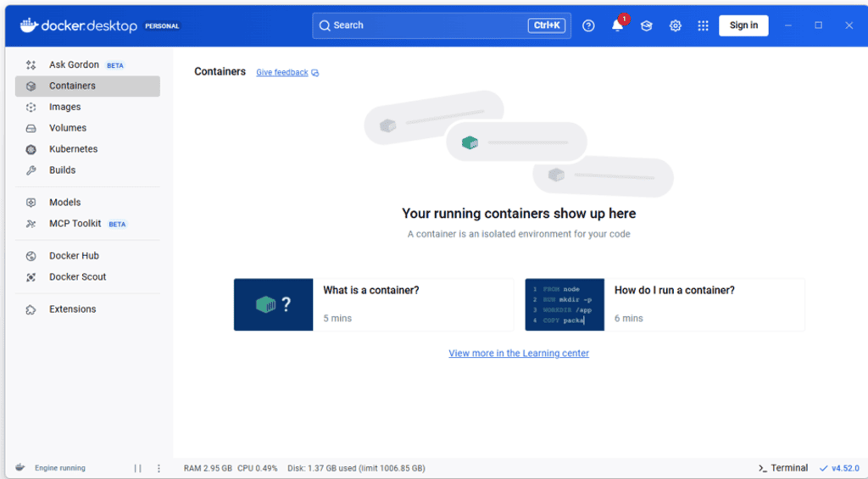
Task: Open the Learning center graduation cap icon
Action: pos(646,25)
